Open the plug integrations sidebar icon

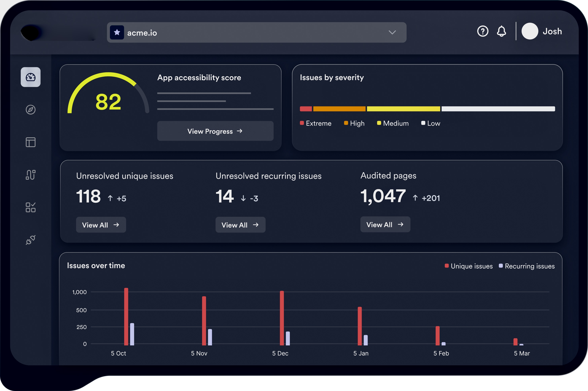pos(30,240)
